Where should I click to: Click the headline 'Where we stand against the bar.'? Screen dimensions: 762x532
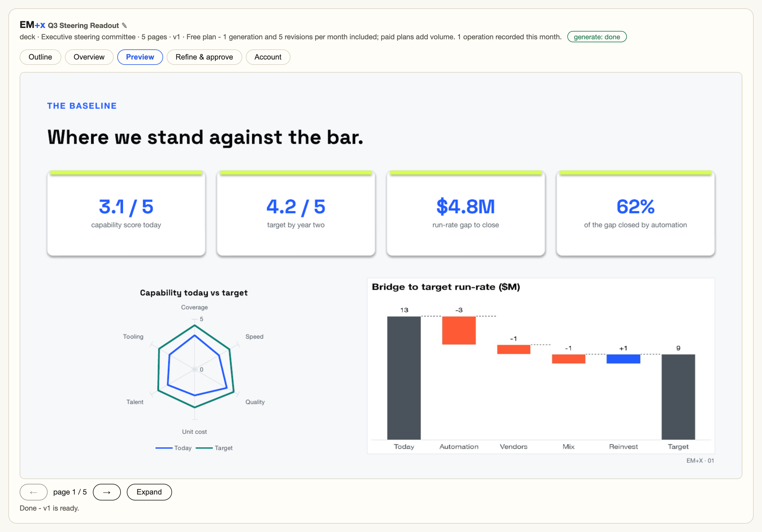coord(205,137)
